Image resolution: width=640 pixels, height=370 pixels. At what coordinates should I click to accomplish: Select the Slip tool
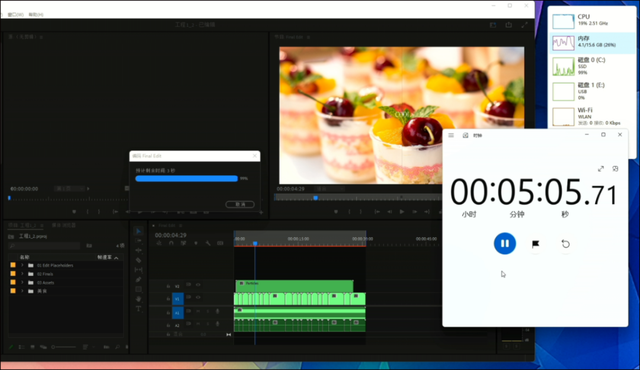139,270
